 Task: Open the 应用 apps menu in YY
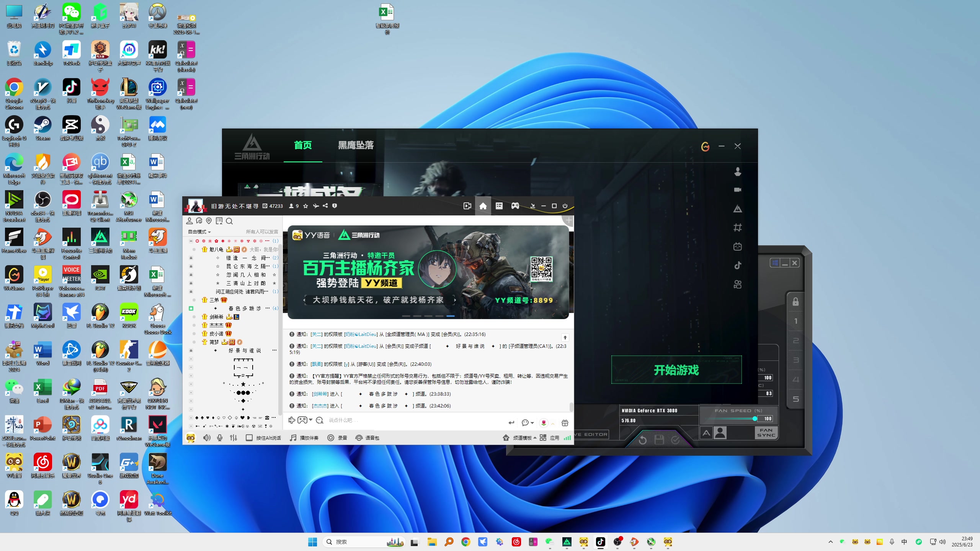pyautogui.click(x=550, y=438)
